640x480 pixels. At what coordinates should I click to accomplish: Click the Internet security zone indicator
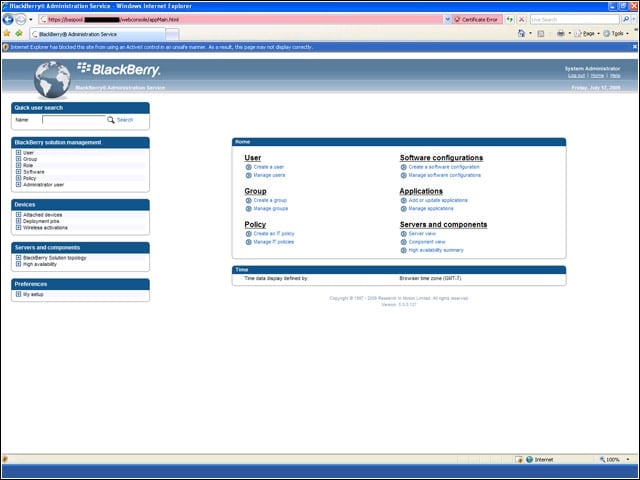540,460
